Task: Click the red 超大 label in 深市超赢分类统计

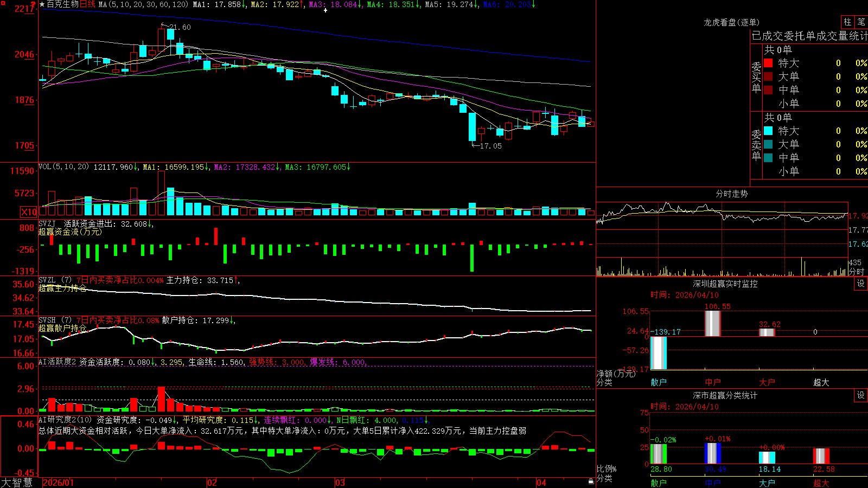Action: tap(821, 483)
